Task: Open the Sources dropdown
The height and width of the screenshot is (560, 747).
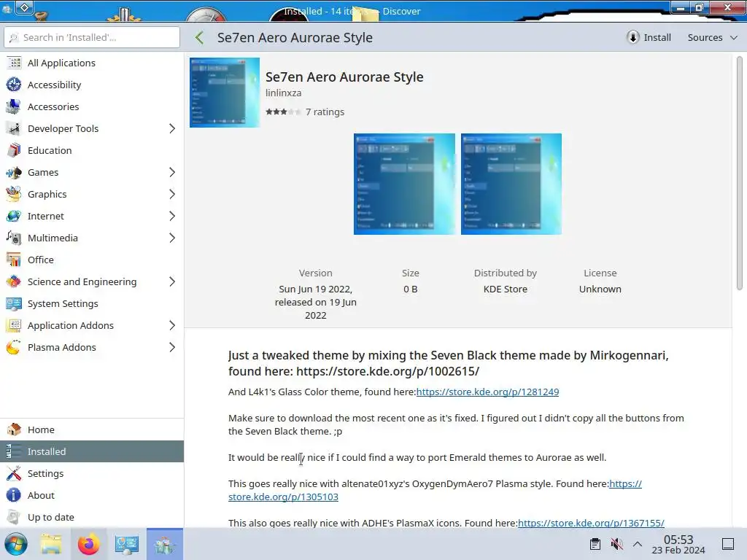Action: tap(712, 38)
